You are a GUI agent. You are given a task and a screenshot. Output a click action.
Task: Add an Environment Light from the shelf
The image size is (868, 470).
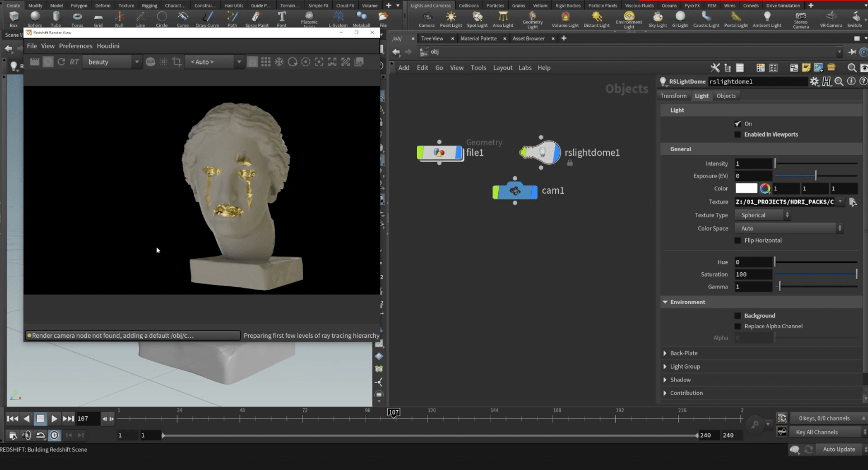tap(629, 18)
